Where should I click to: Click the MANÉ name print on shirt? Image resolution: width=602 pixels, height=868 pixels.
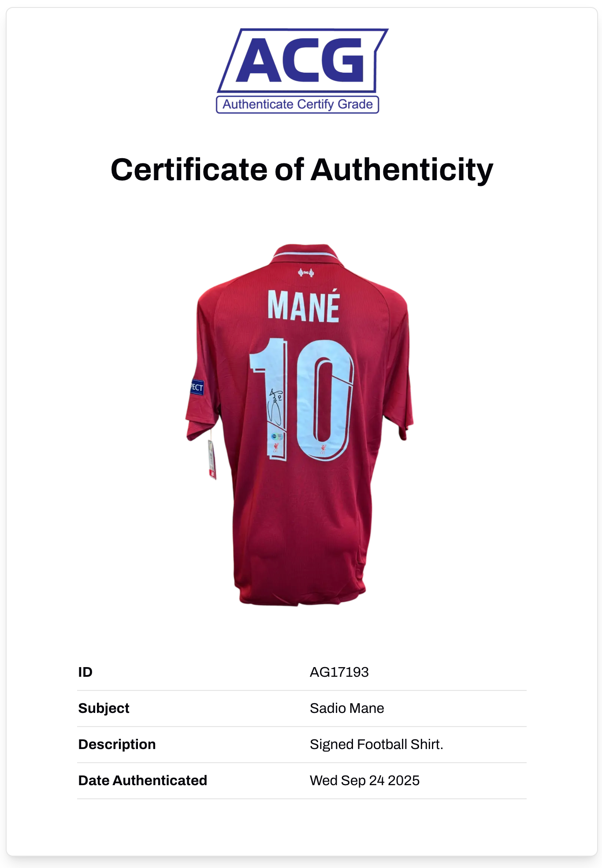[304, 306]
